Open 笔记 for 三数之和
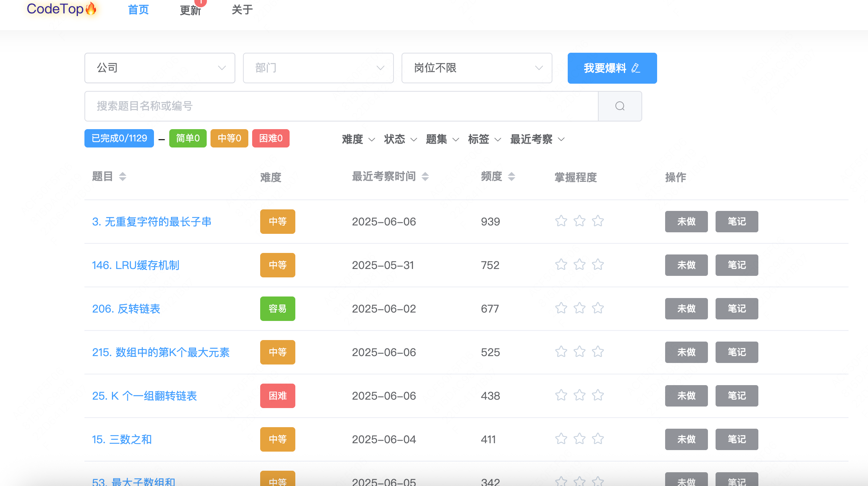This screenshot has height=486, width=868. [x=737, y=439]
